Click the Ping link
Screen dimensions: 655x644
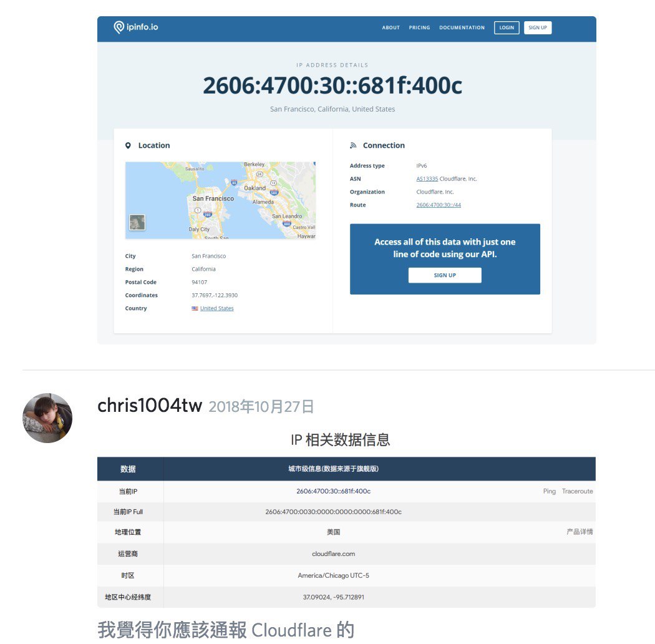coord(550,491)
